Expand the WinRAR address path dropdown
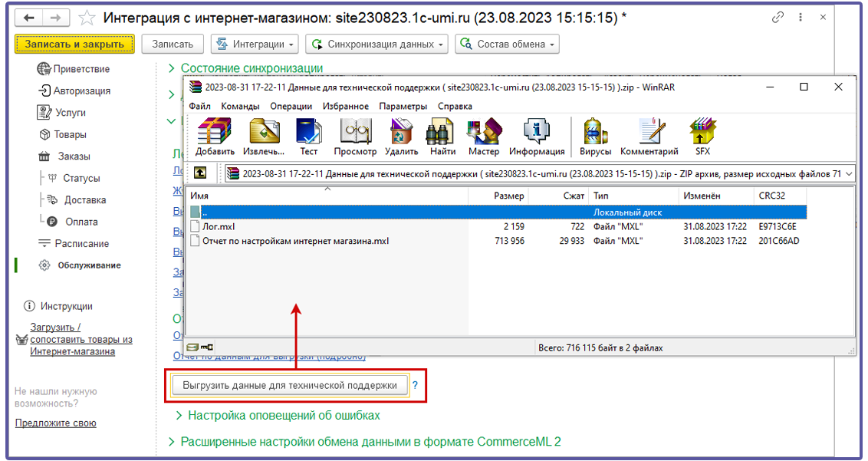Image resolution: width=868 pixels, height=461 pixels. (x=849, y=174)
